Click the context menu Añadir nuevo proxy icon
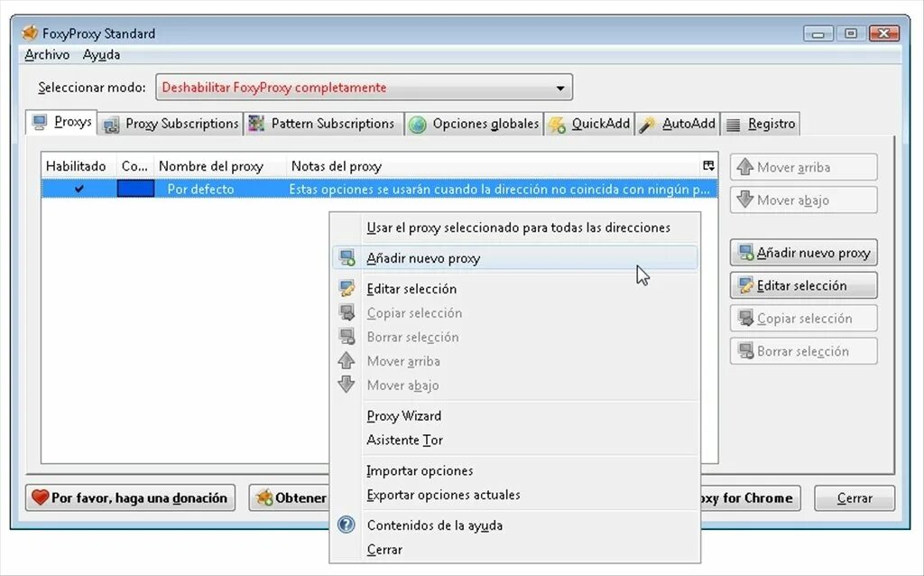Screen dimensions: 924x576 coord(347,257)
